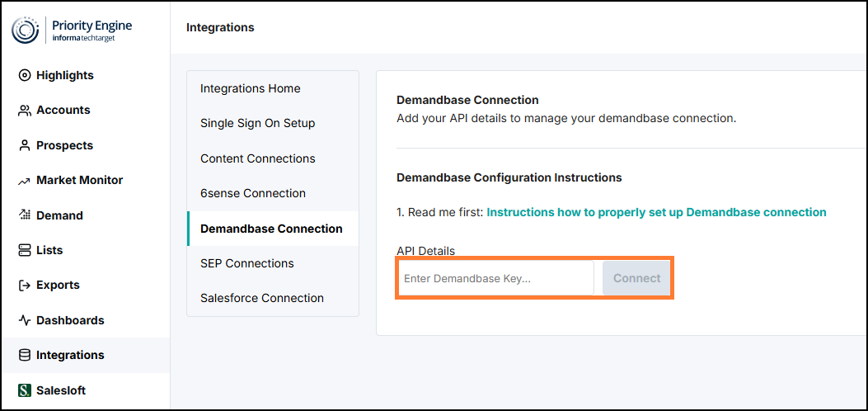Click the Prospects person icon
868x411 pixels.
[x=25, y=146]
